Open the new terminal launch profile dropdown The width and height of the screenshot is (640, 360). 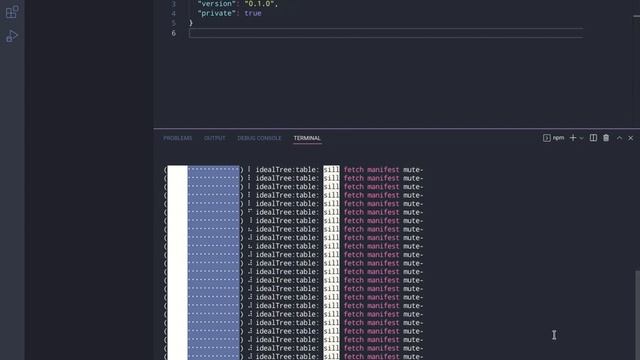point(581,138)
